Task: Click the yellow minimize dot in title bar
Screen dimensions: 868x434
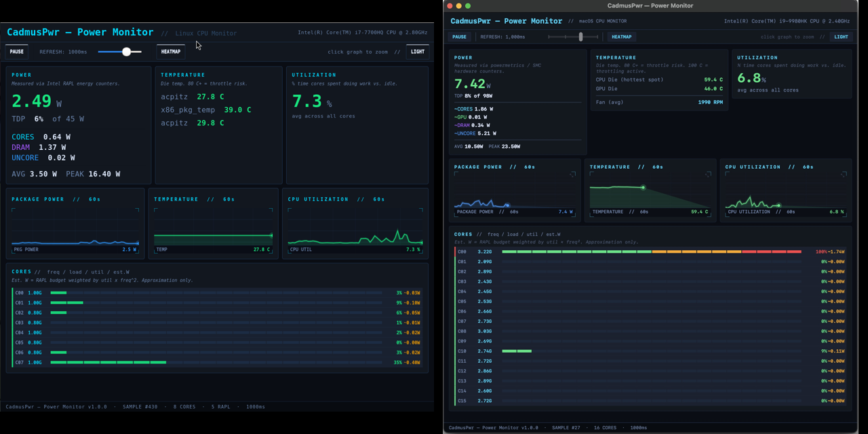Action: 459,5
